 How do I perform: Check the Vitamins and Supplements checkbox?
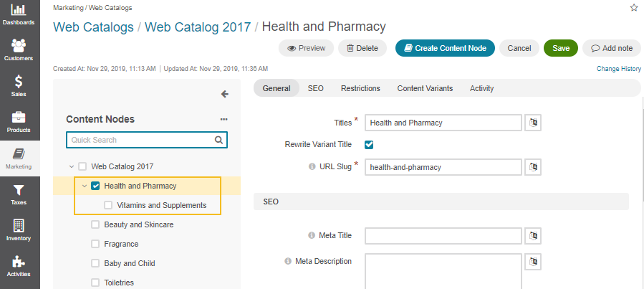[x=108, y=204]
